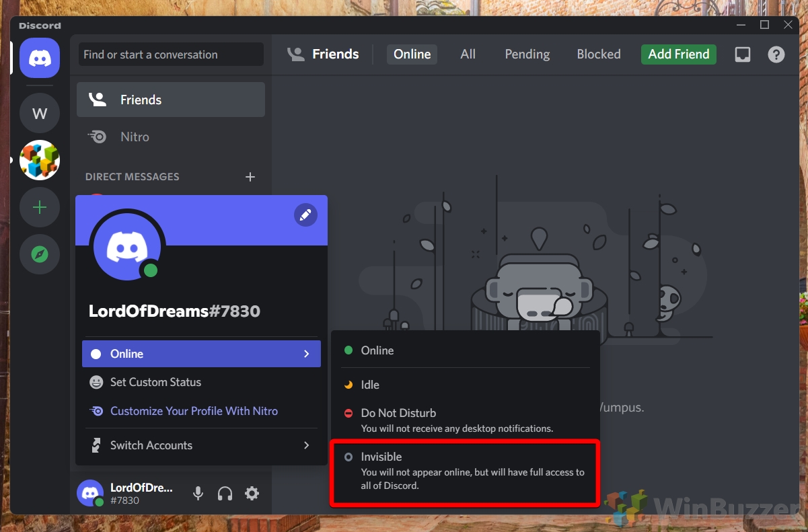The image size is (808, 532).
Task: Switch to the Pending tab
Action: [527, 54]
